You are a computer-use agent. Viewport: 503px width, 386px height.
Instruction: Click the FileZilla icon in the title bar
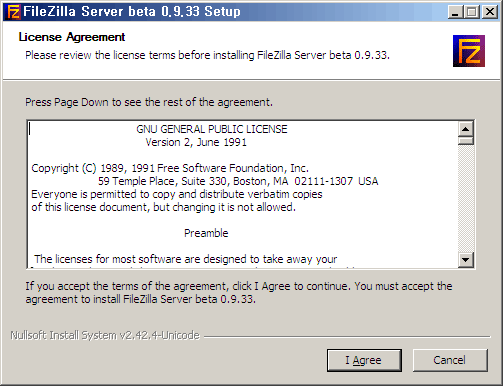pos(13,12)
